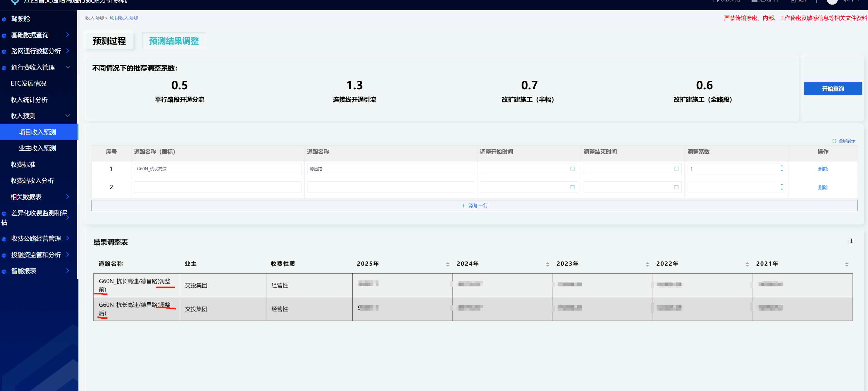The image size is (868, 391).
Task: Sort by the 2022年 column arrows
Action: pos(747,264)
